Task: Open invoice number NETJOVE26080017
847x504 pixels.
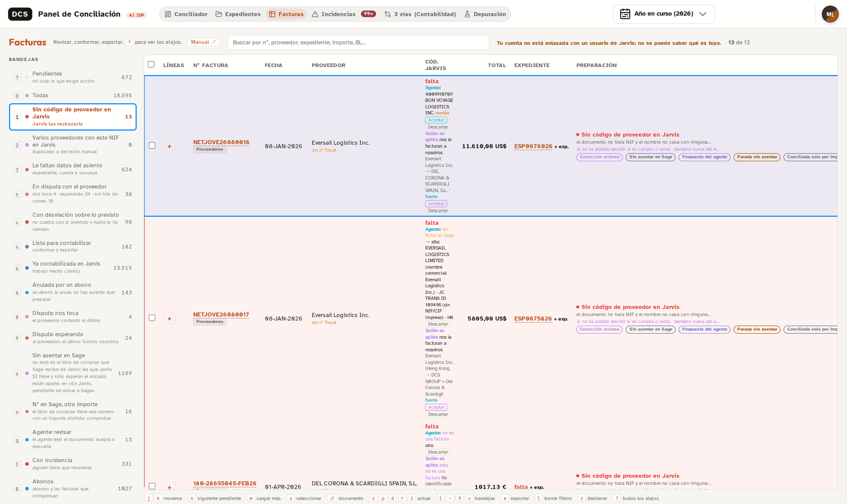Action: [x=221, y=314]
